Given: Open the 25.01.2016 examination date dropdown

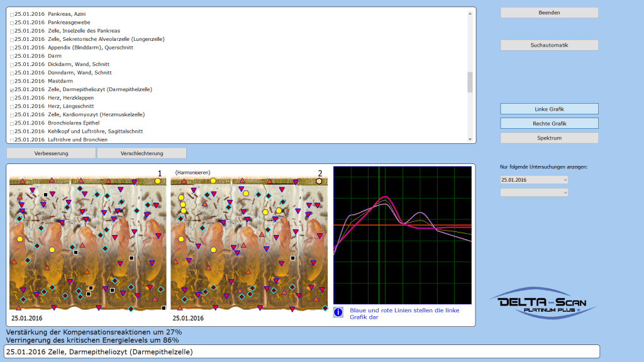Looking at the screenshot, I should click(534, 180).
